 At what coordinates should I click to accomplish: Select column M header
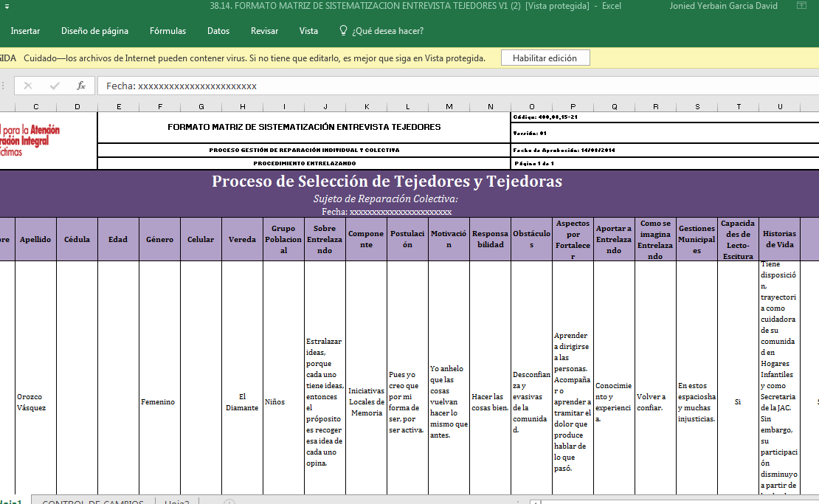449,106
